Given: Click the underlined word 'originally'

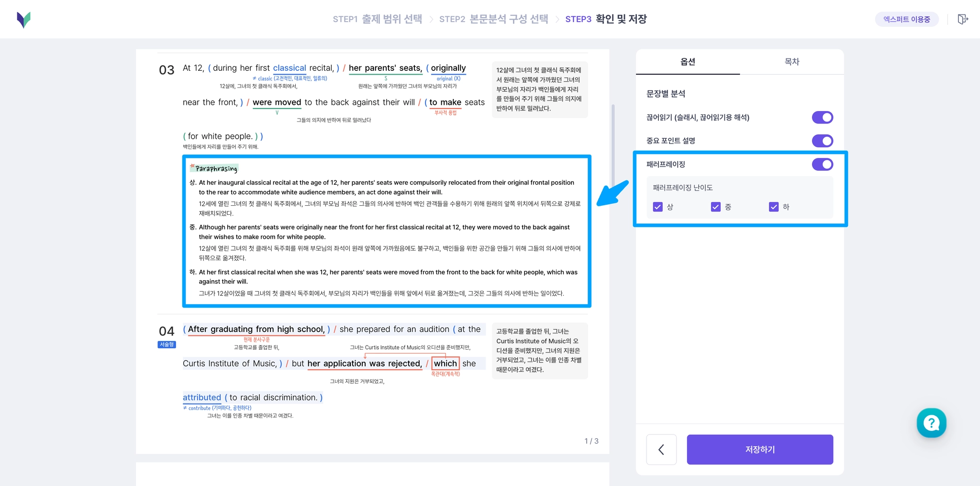Looking at the screenshot, I should pyautogui.click(x=448, y=68).
